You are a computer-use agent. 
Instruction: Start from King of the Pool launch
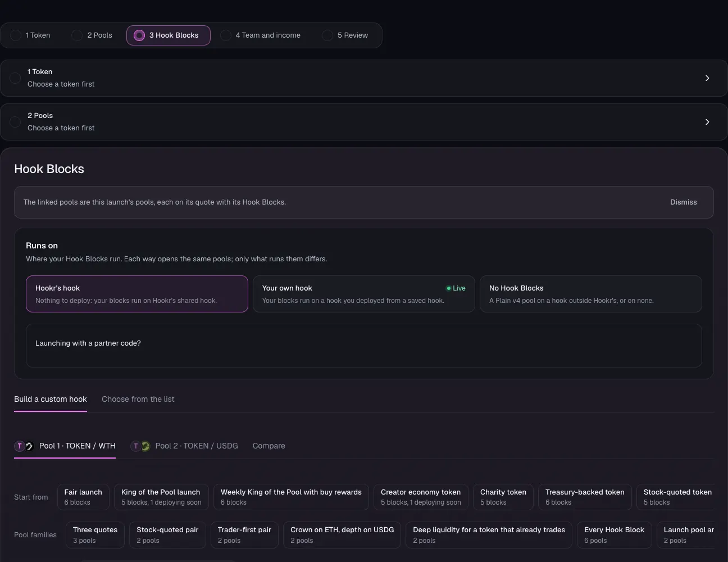pos(161,497)
